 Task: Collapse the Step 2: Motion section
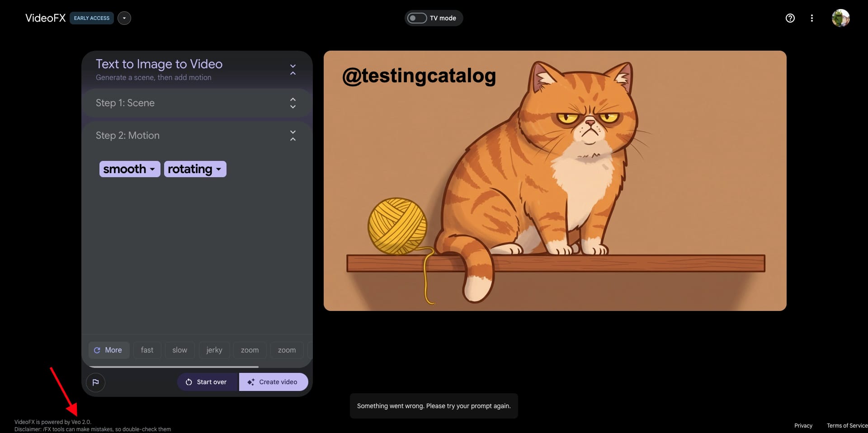tap(293, 136)
